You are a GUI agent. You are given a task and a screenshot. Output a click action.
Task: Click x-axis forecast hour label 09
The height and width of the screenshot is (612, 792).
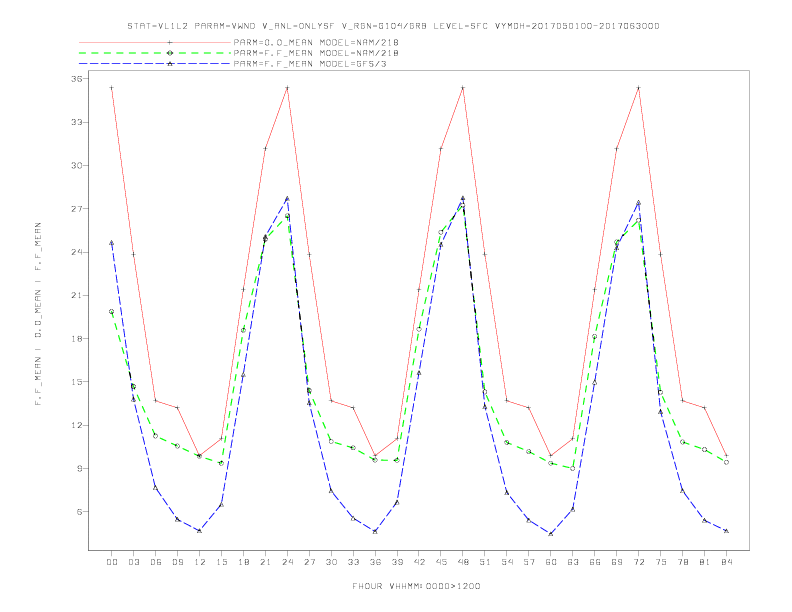[177, 562]
